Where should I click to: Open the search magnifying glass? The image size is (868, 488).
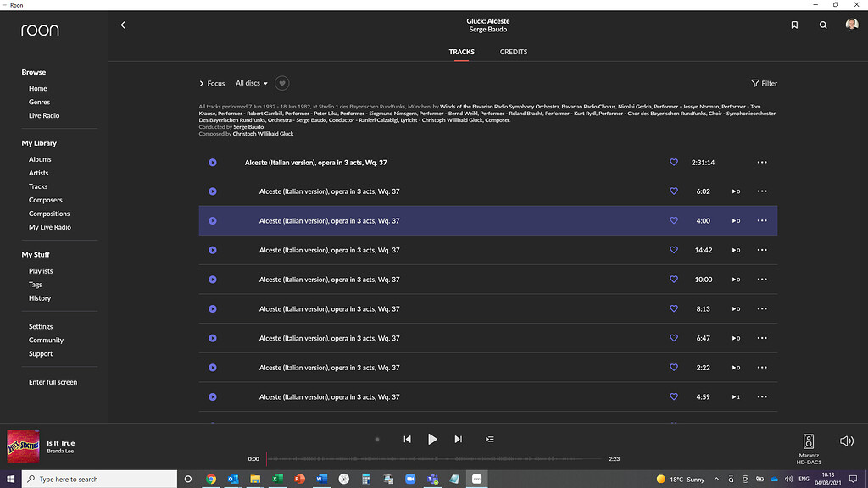(x=822, y=25)
